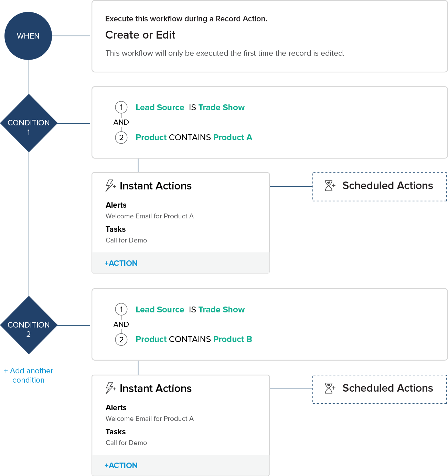The image size is (448, 476).
Task: Click the hourglass icon in Condition 2 Scheduled Actions
Action: 330,388
